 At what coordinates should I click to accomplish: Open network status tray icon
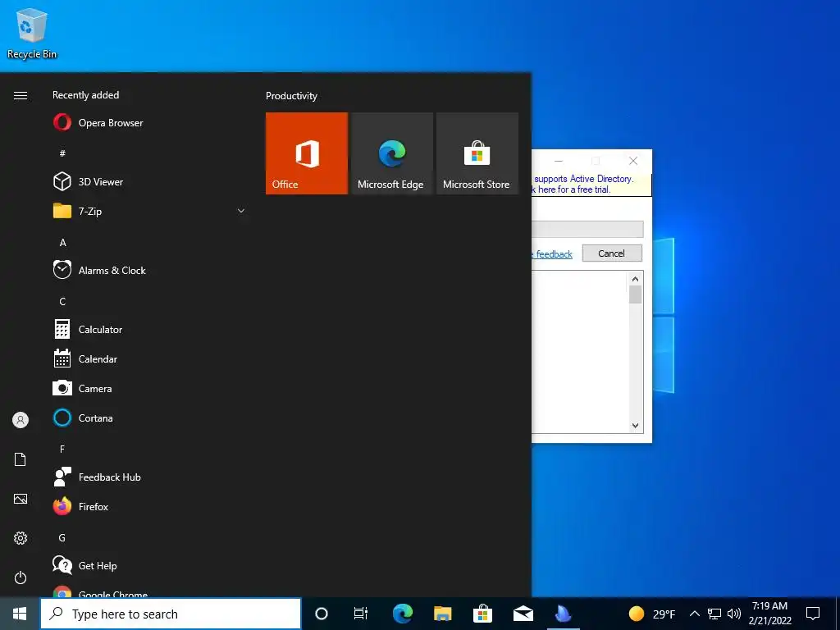click(714, 614)
